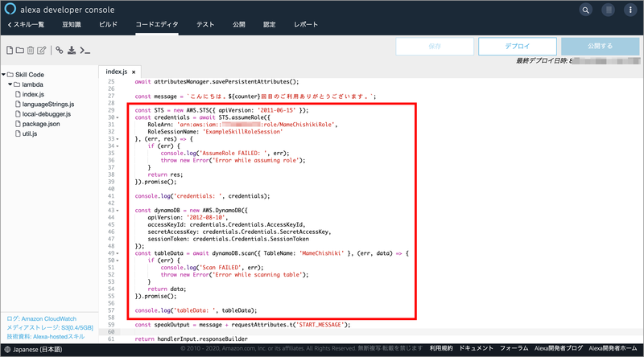
Task: Open メディアストレージ: S3 link
Action: [x=50, y=328]
